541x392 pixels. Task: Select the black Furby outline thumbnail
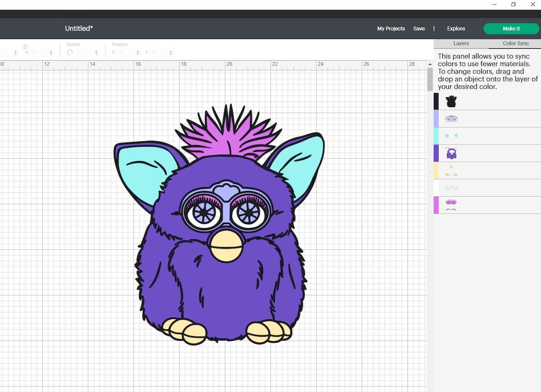click(x=450, y=100)
